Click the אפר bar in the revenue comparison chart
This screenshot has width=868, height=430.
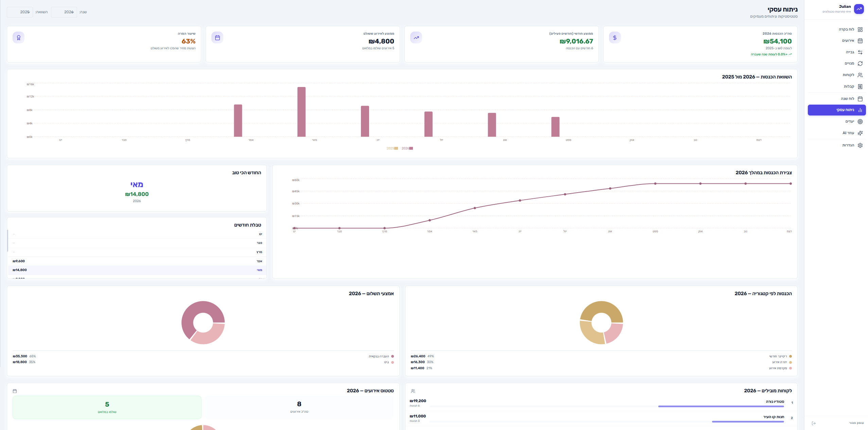(x=238, y=121)
